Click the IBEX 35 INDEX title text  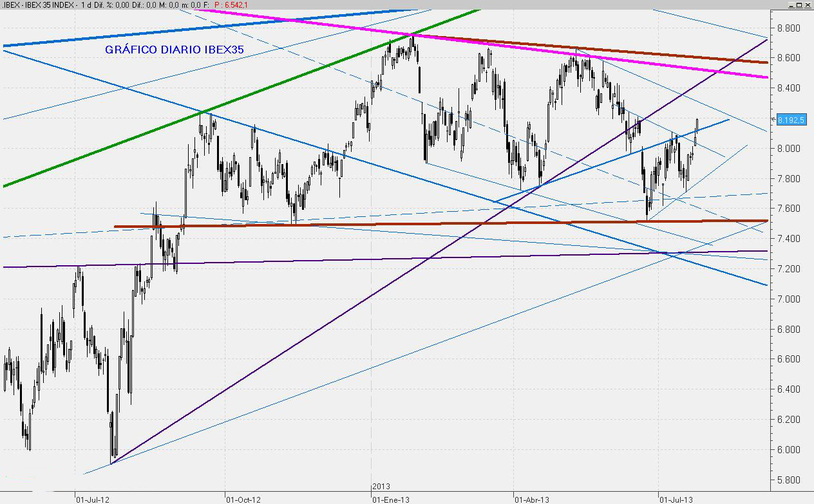47,5
